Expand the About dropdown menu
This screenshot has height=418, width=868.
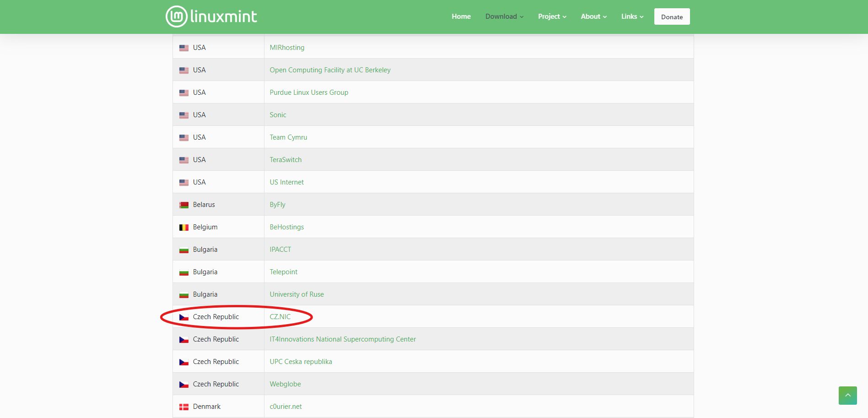(593, 16)
